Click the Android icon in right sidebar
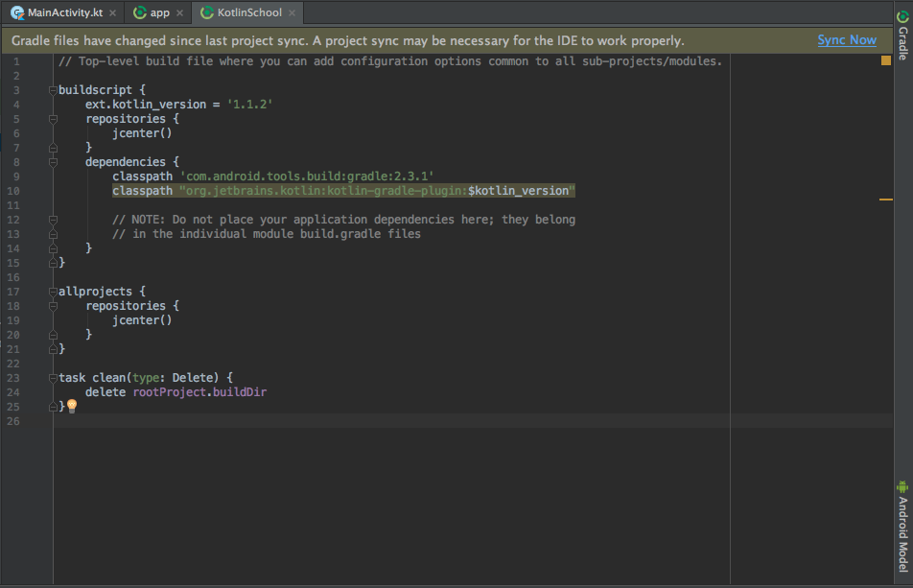Screen dimensions: 913x588 point(903,486)
